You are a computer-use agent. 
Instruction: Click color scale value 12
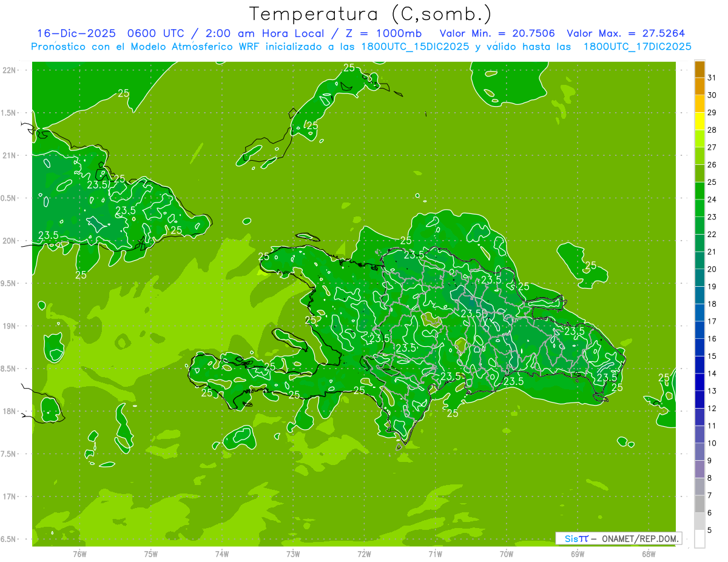(x=712, y=409)
